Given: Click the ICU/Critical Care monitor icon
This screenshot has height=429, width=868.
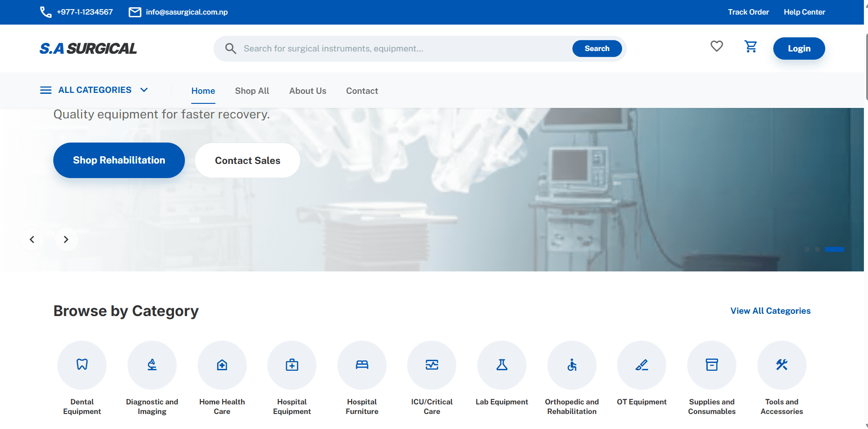Looking at the screenshot, I should pyautogui.click(x=432, y=365).
